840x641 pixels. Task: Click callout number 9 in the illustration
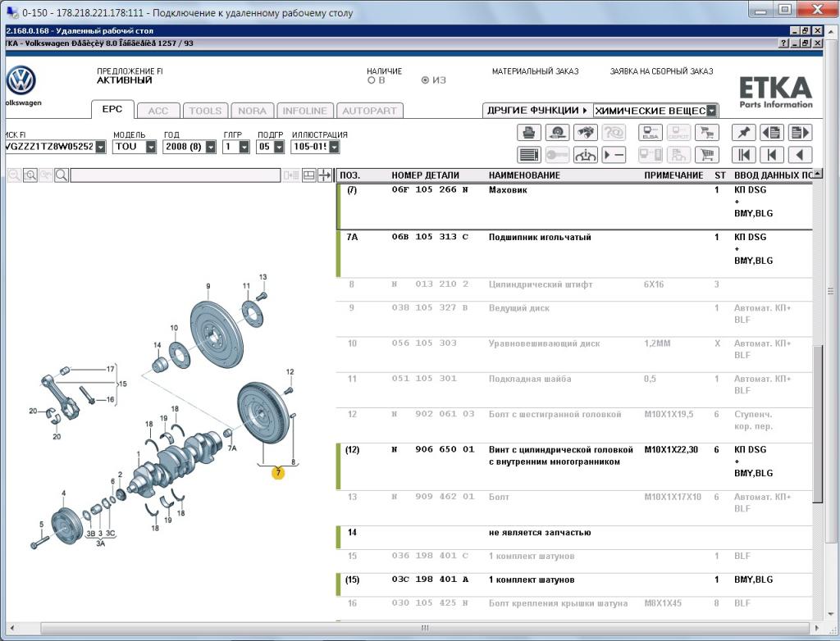(x=208, y=287)
